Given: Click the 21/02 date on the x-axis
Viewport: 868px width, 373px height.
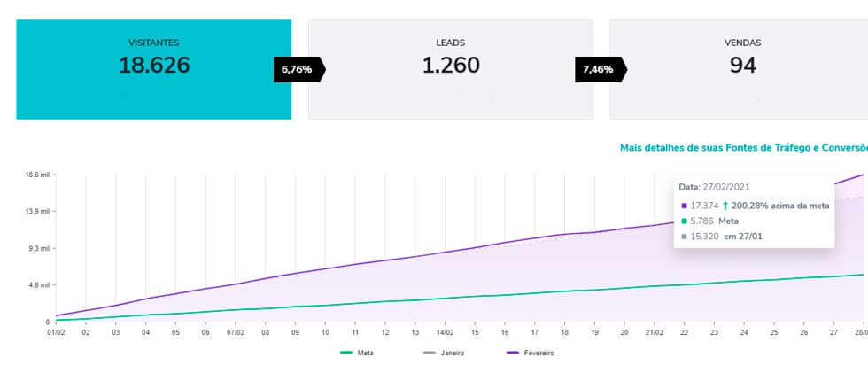Looking at the screenshot, I should [x=653, y=332].
